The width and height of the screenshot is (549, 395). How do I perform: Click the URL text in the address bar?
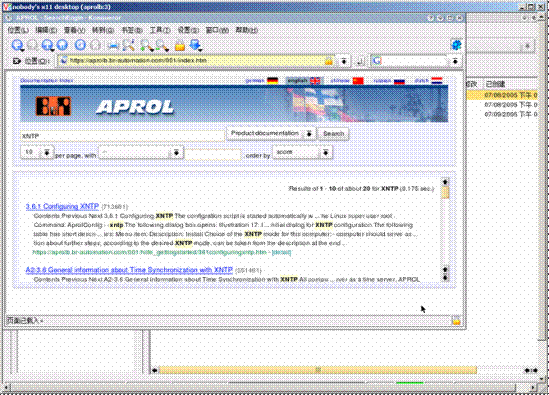point(138,61)
